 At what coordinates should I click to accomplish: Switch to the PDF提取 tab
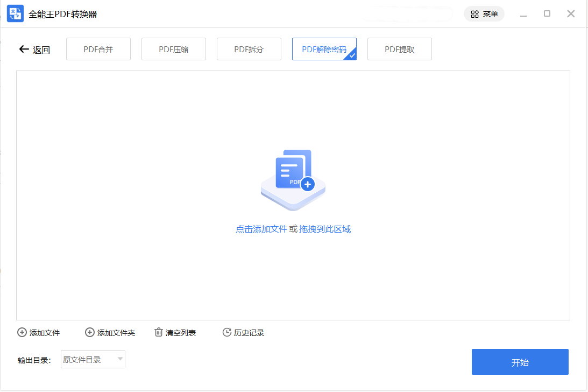400,49
